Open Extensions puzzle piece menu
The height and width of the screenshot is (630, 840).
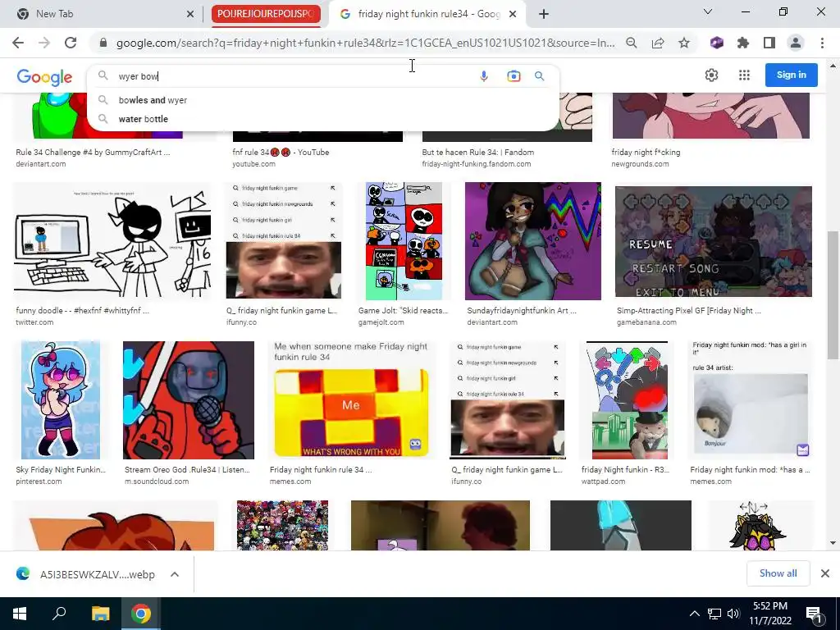tap(743, 43)
